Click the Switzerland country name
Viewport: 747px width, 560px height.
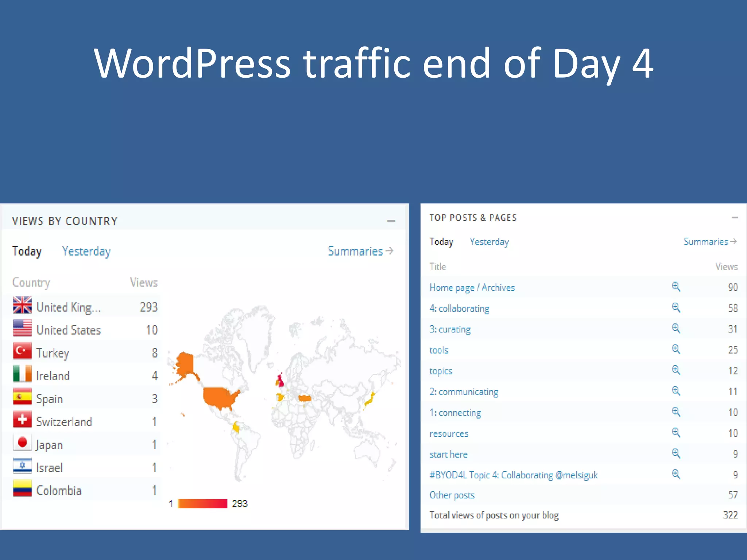(x=64, y=421)
